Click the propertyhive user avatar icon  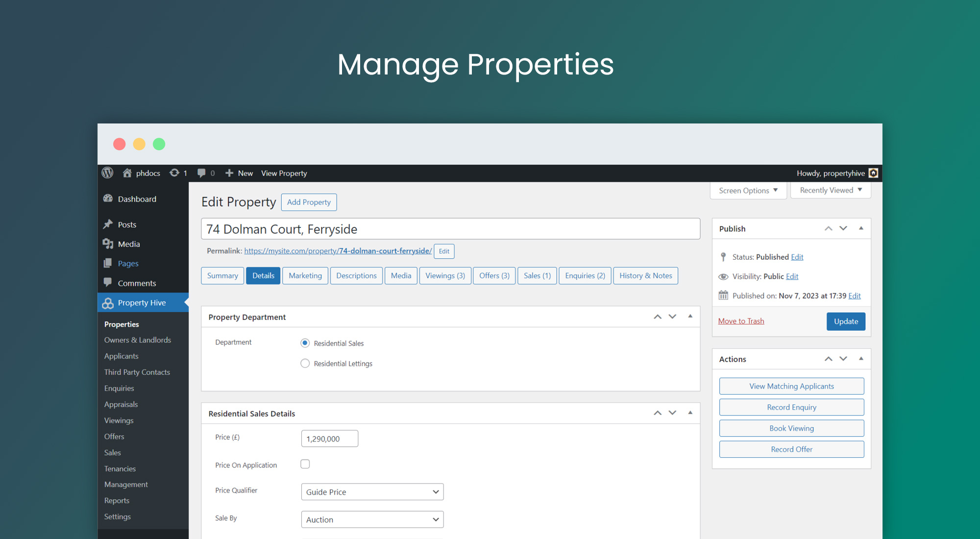[873, 173]
